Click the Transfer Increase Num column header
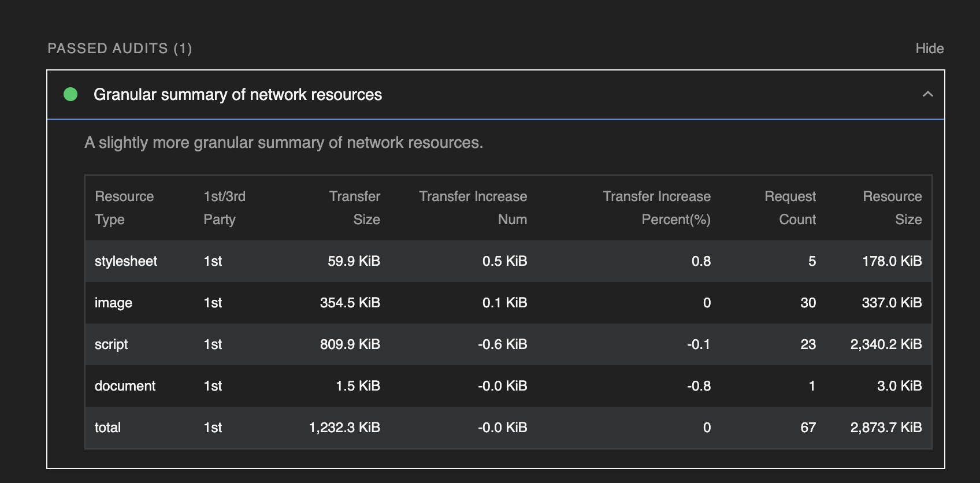This screenshot has width=980, height=483. pos(473,208)
